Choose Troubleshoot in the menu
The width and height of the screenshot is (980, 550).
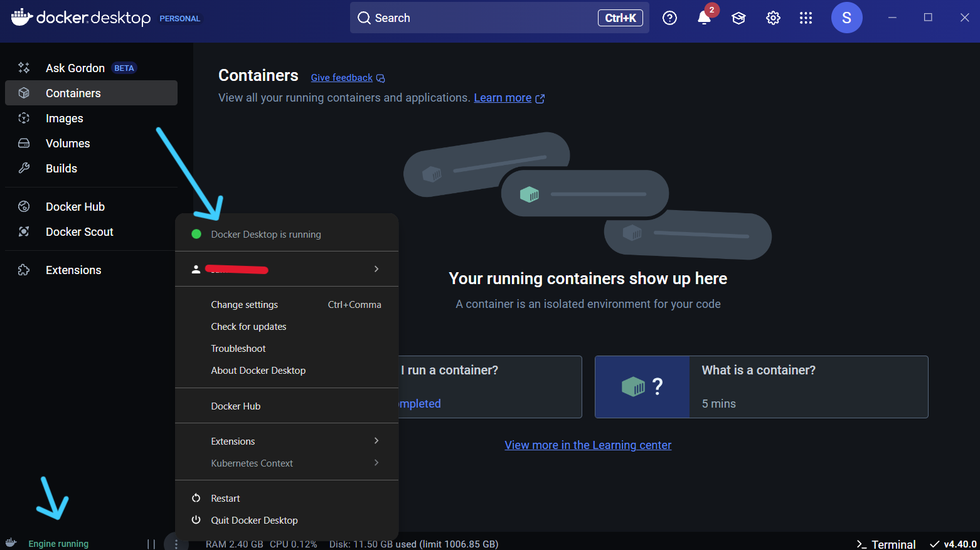coord(287,348)
